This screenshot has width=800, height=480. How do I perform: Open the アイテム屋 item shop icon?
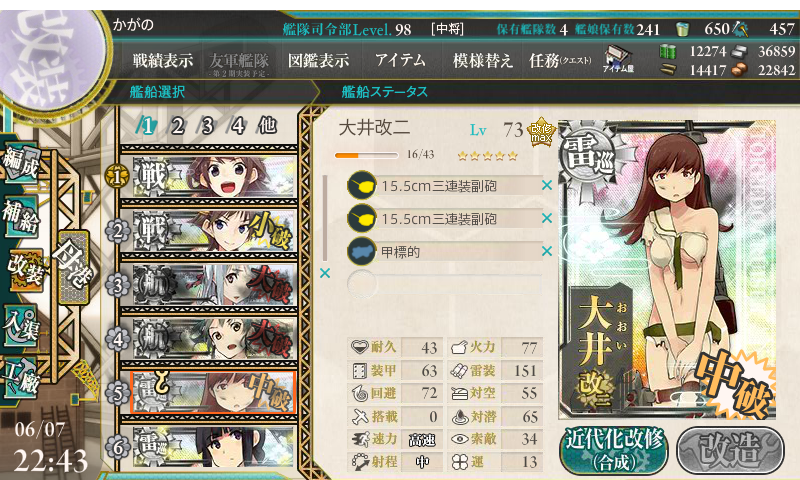tap(618, 59)
